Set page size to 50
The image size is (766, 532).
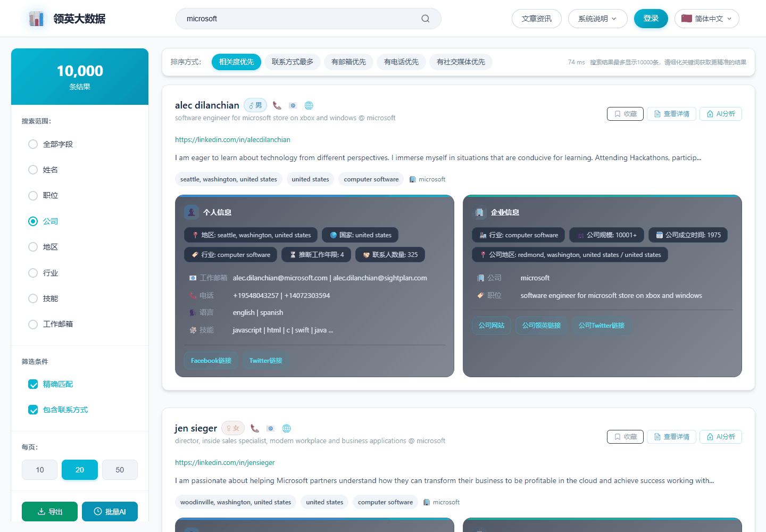click(x=120, y=470)
